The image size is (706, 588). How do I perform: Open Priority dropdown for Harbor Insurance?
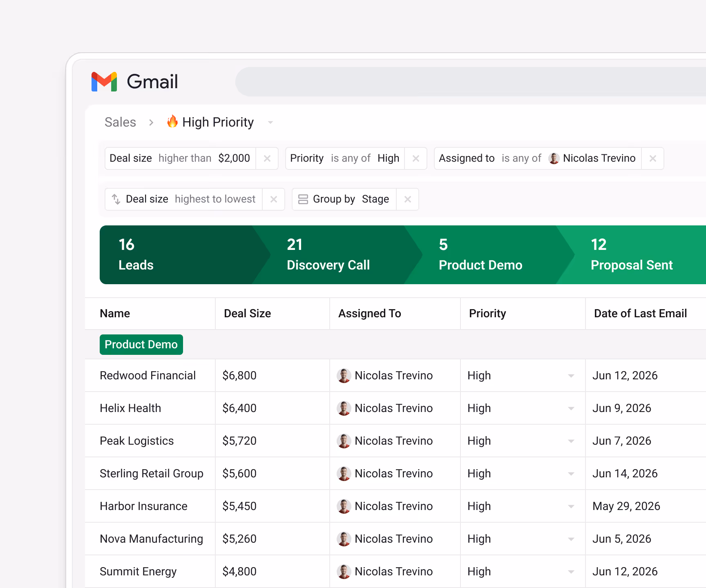click(x=571, y=506)
